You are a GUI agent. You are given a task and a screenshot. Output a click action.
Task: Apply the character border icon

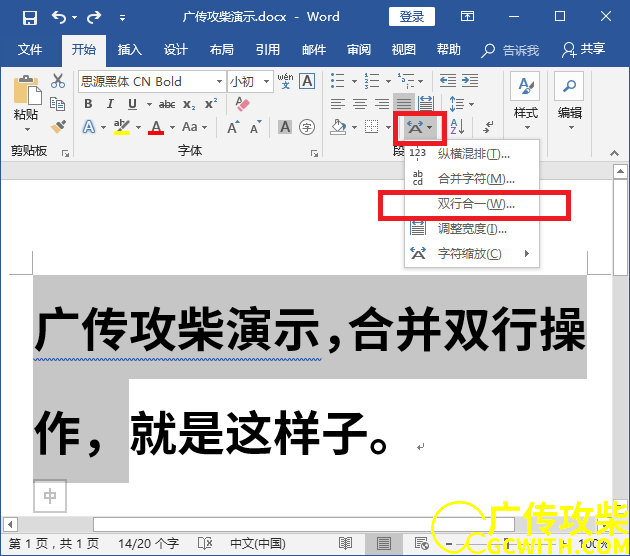[x=307, y=81]
